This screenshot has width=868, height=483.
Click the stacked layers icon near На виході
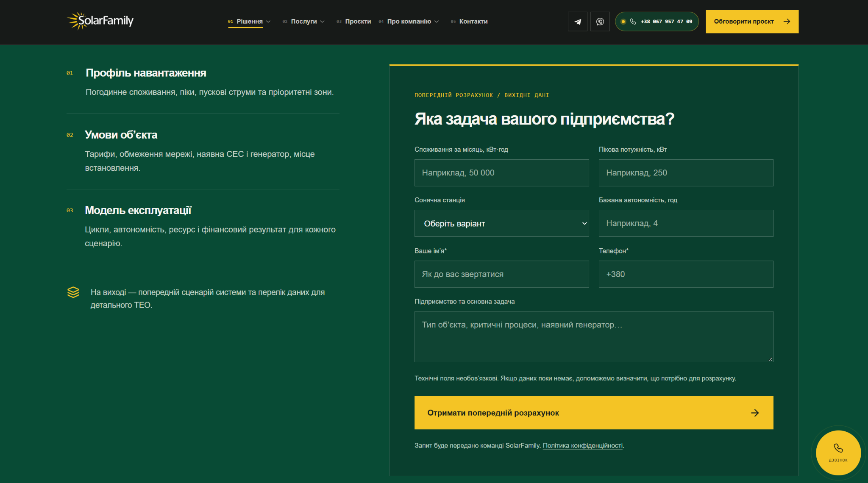point(73,292)
